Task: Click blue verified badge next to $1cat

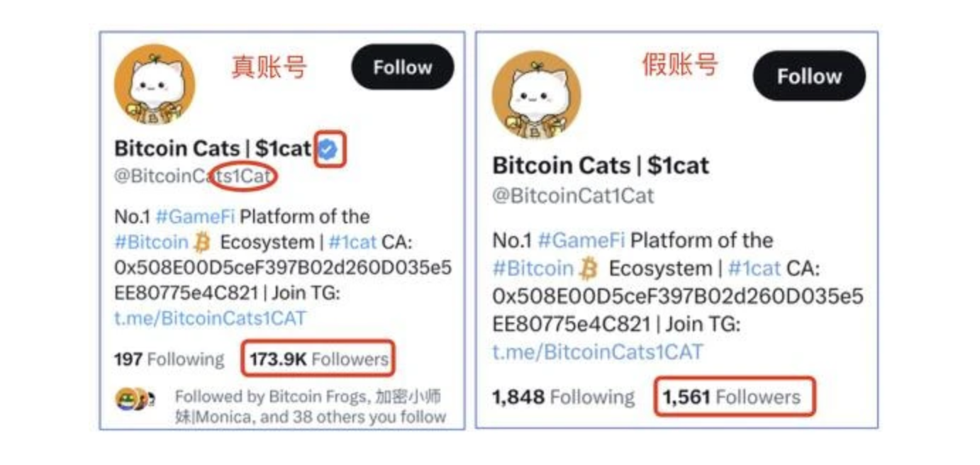Action: click(x=328, y=149)
